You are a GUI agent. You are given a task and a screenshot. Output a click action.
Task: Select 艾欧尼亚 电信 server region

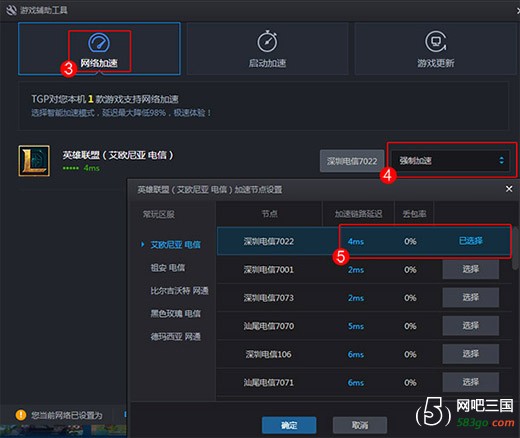175,245
